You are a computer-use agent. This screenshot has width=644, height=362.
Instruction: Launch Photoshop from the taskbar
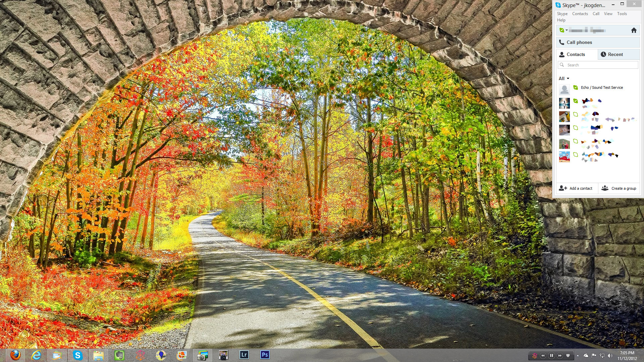coord(265,355)
